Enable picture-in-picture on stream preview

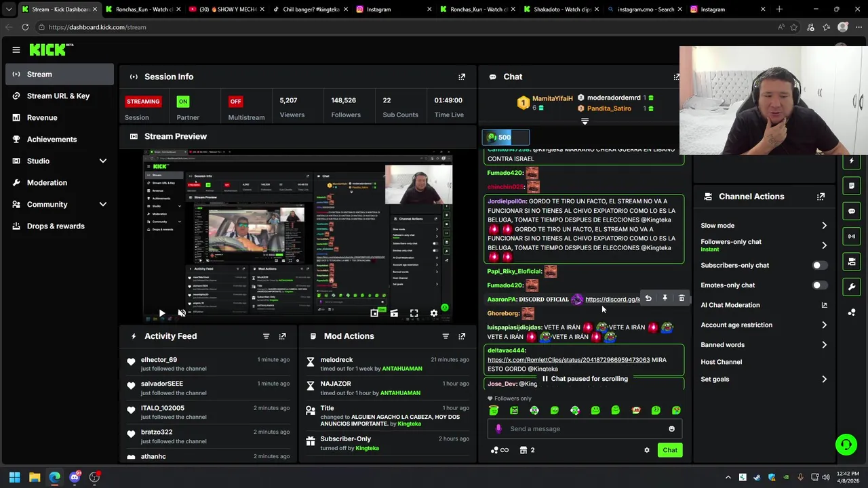[374, 313]
